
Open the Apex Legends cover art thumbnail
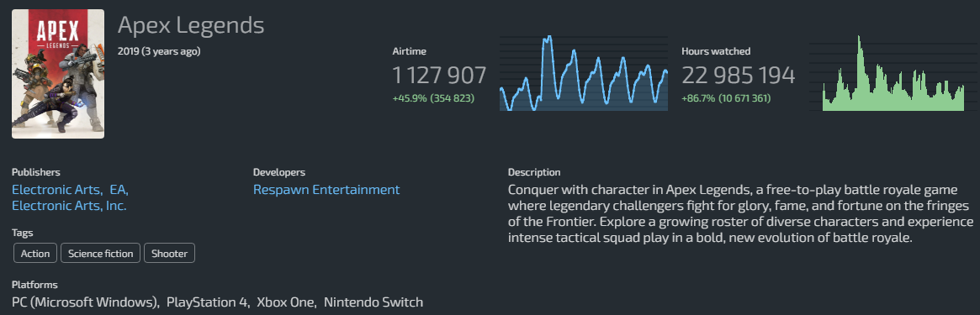[x=57, y=74]
